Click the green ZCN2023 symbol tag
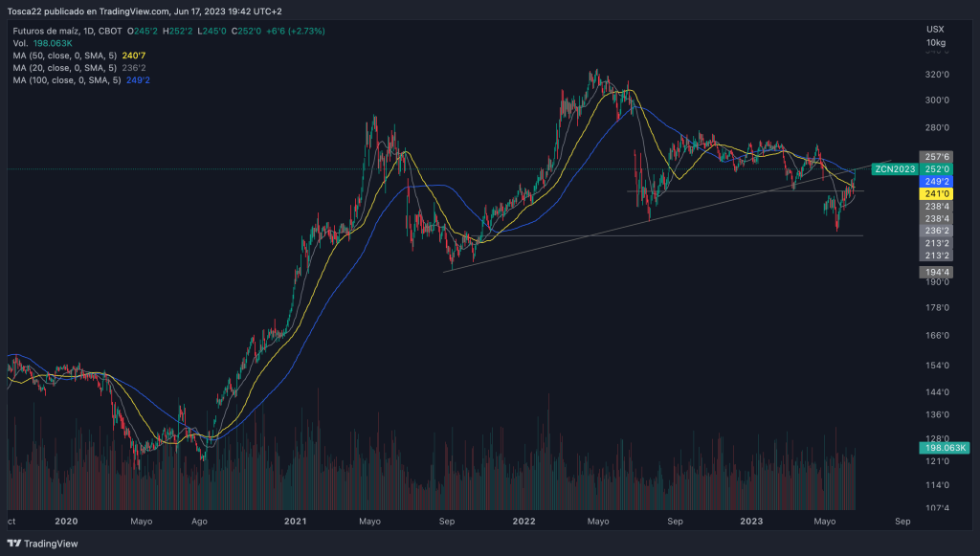Viewport: 980px width, 556px height. click(x=892, y=169)
